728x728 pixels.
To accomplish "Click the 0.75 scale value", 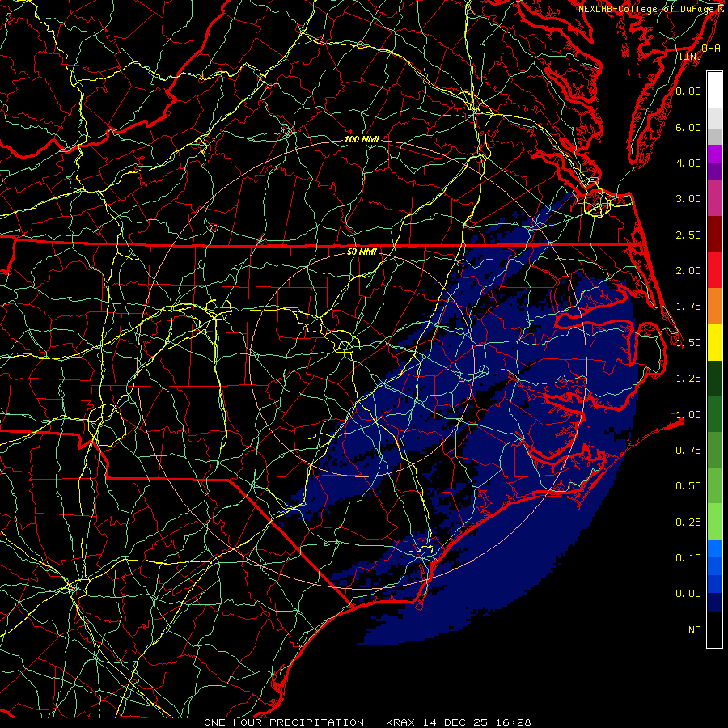I will click(688, 451).
